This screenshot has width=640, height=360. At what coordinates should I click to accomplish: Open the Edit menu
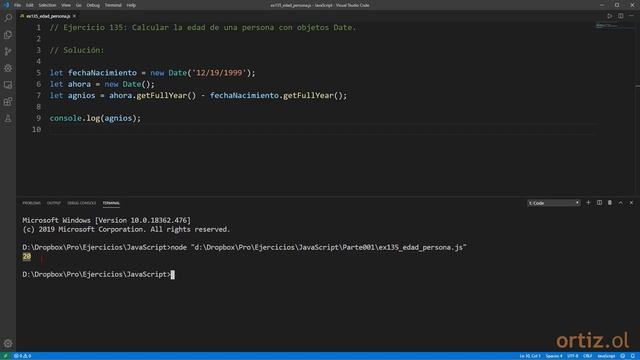click(29, 5)
